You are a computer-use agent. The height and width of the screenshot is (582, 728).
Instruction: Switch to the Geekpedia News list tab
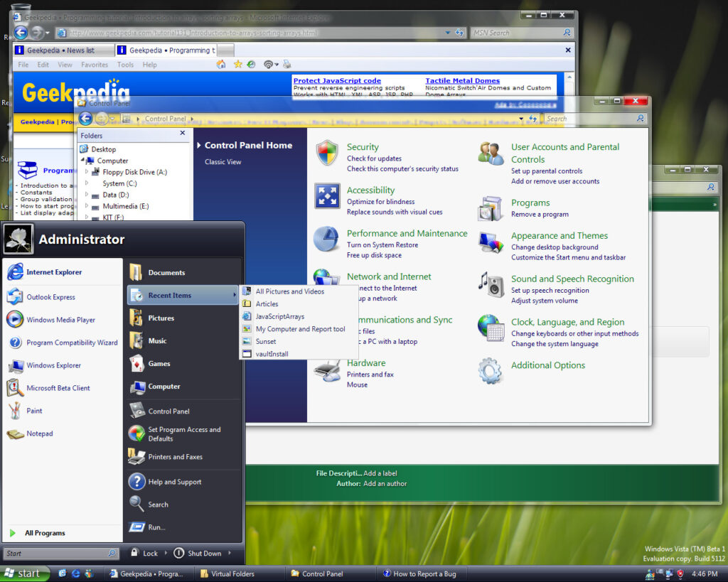pos(63,50)
